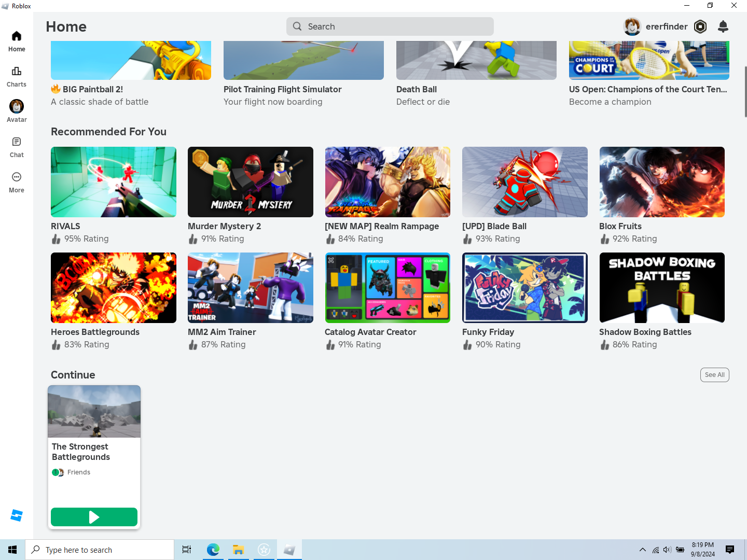Screen dimensions: 747x560
Task: Open Robux balance icon
Action: coord(700,26)
